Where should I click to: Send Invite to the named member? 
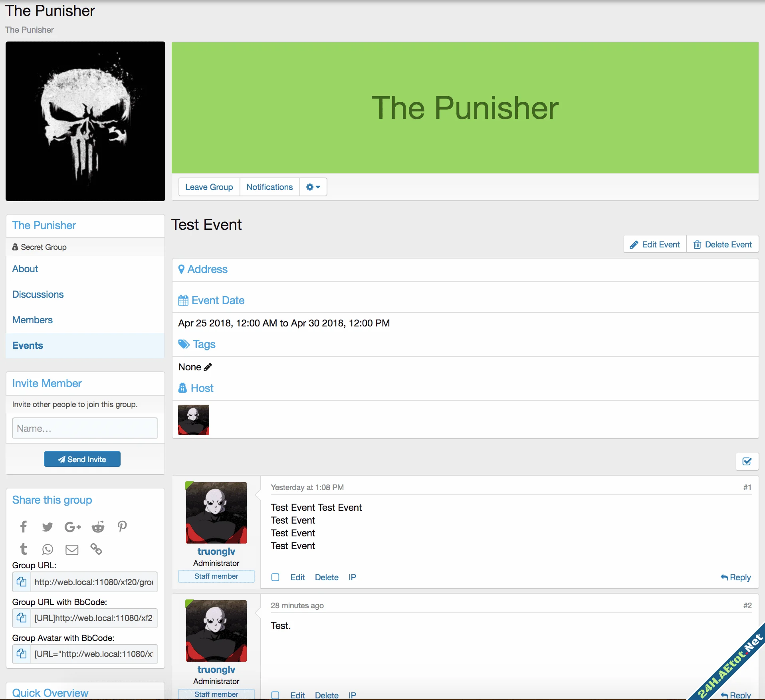pyautogui.click(x=82, y=459)
